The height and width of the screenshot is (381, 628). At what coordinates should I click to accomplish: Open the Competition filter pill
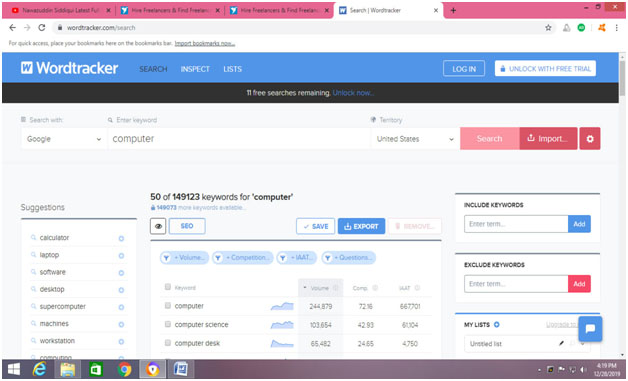tap(243, 258)
